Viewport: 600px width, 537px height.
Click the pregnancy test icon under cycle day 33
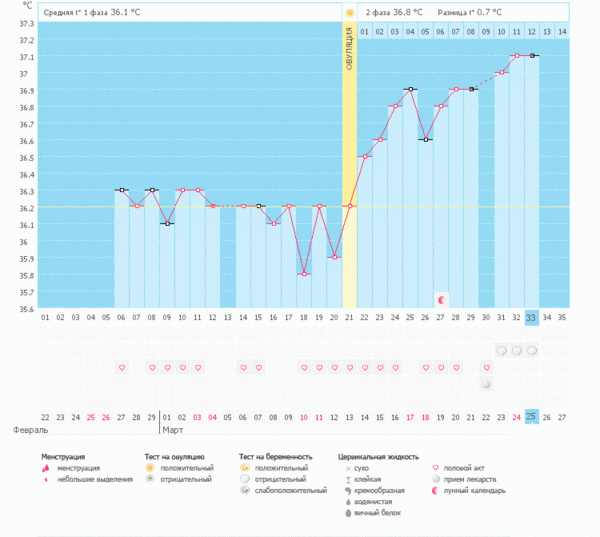coord(532,351)
